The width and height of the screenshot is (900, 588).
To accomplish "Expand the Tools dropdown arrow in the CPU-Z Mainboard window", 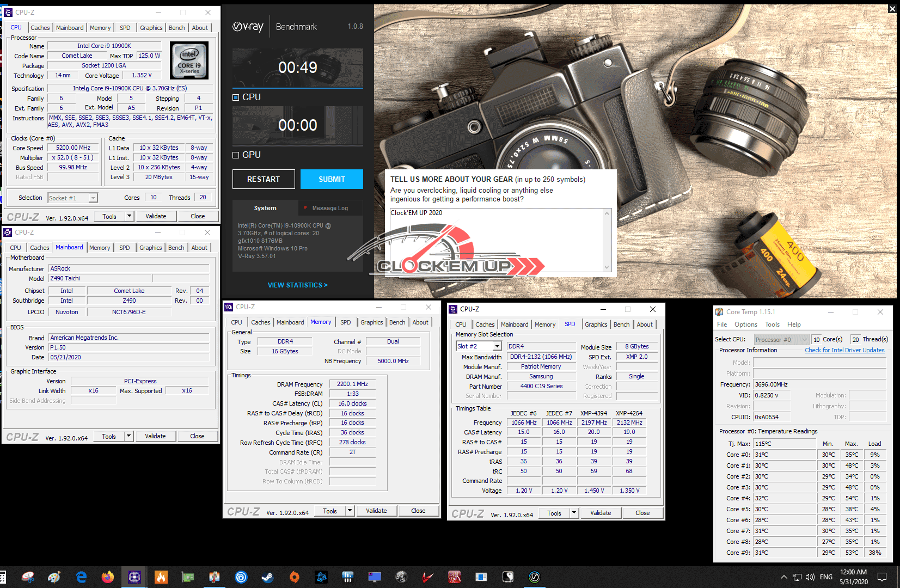I will click(x=128, y=436).
